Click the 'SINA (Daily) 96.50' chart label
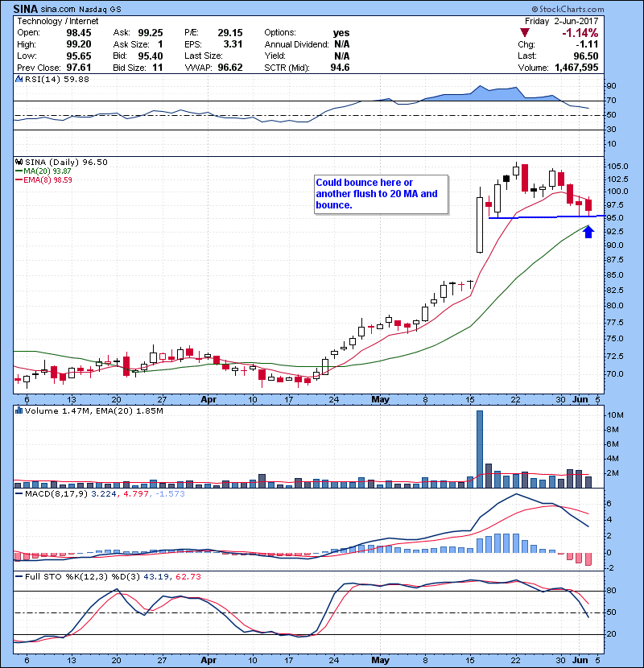Screen dimensions: 644x668 pos(66,163)
